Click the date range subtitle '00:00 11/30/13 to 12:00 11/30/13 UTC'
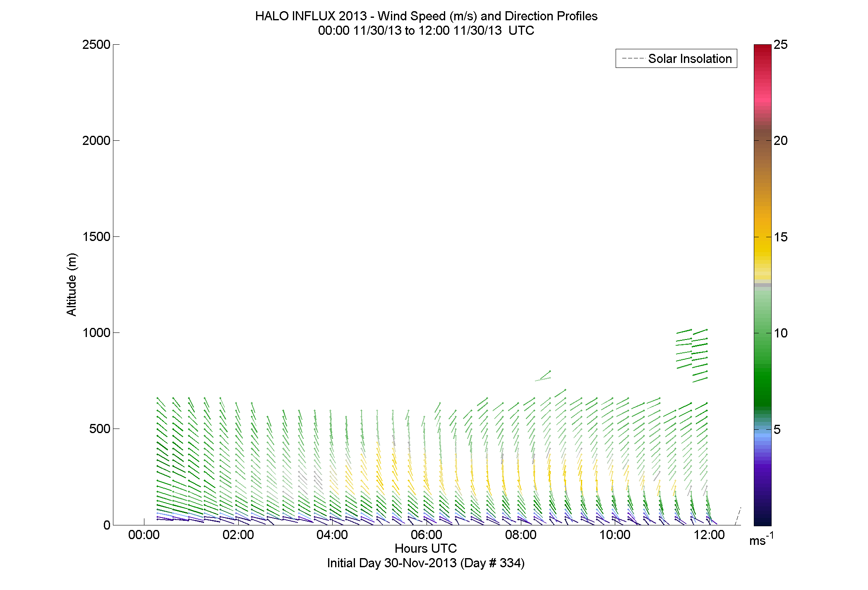This screenshot has width=868, height=590. [426, 31]
